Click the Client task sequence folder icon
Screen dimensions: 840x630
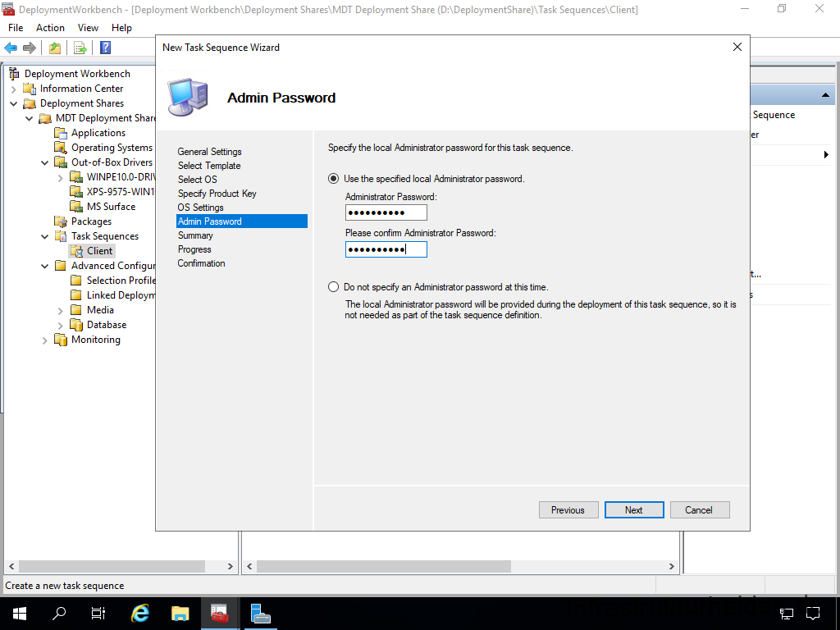[76, 251]
